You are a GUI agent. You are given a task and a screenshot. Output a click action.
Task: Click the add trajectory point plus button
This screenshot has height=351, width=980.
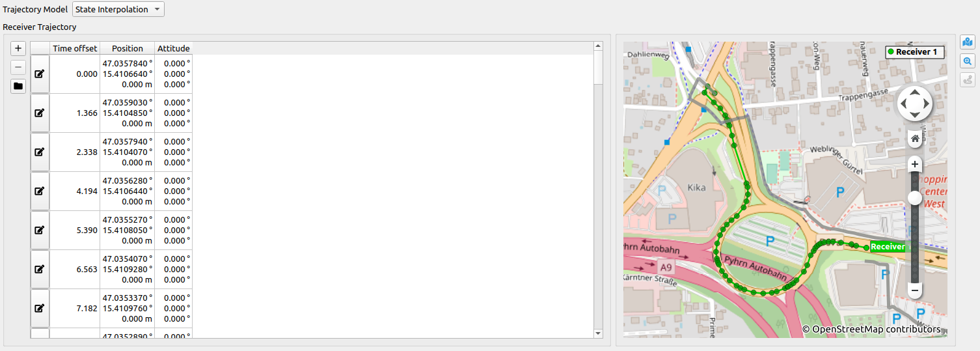(x=18, y=48)
